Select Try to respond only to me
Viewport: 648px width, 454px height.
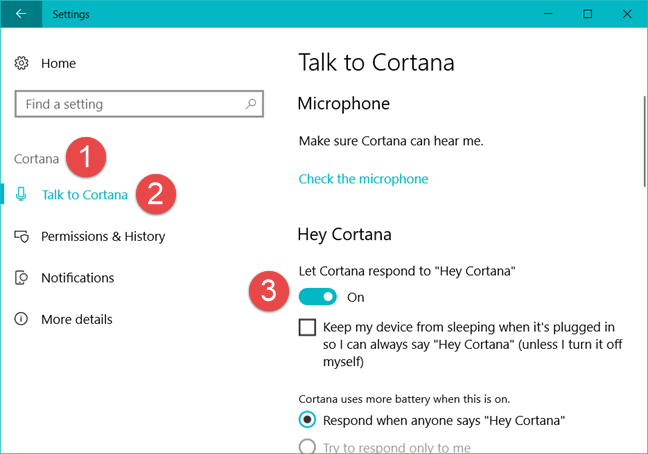click(x=308, y=447)
